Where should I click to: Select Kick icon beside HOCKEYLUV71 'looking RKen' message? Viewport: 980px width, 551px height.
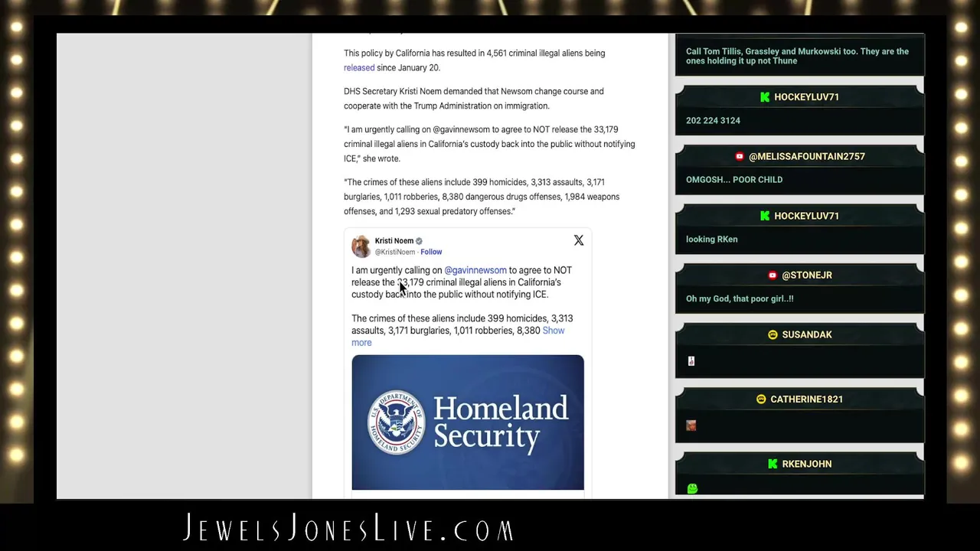click(765, 216)
